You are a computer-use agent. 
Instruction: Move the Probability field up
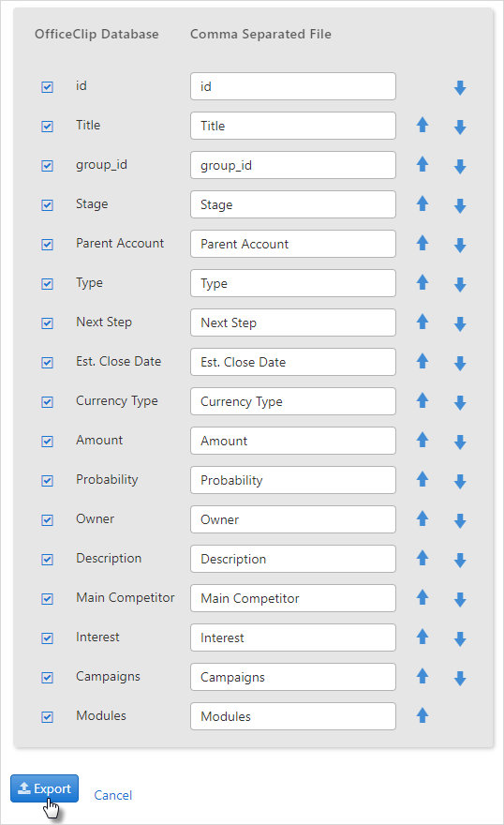(x=422, y=479)
